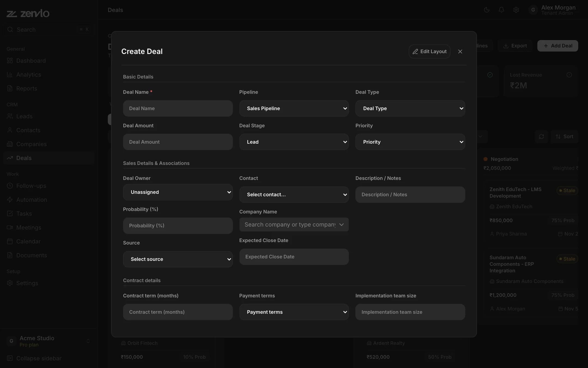Viewport: 588px width, 368px height.
Task: Click the Implementation team size field
Action: tap(410, 312)
